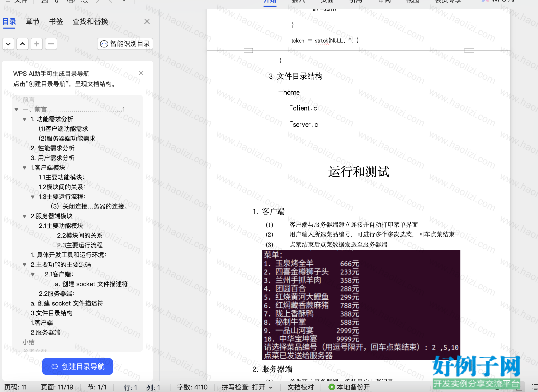Click the 运行和测试 heading in document
Viewport: 538px width, 392px height.
(359, 171)
